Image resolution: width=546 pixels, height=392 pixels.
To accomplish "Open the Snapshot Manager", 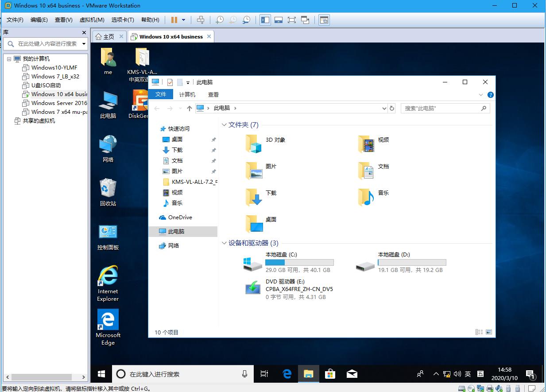I will pyautogui.click(x=246, y=19).
